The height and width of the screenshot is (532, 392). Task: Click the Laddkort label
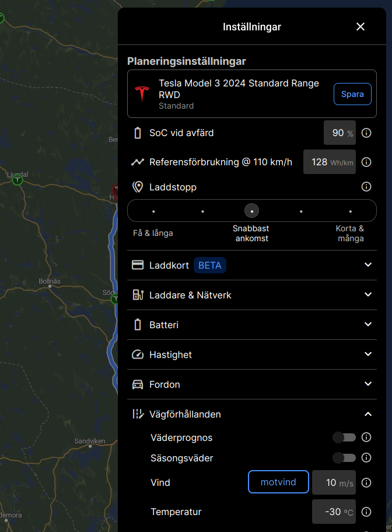point(169,265)
